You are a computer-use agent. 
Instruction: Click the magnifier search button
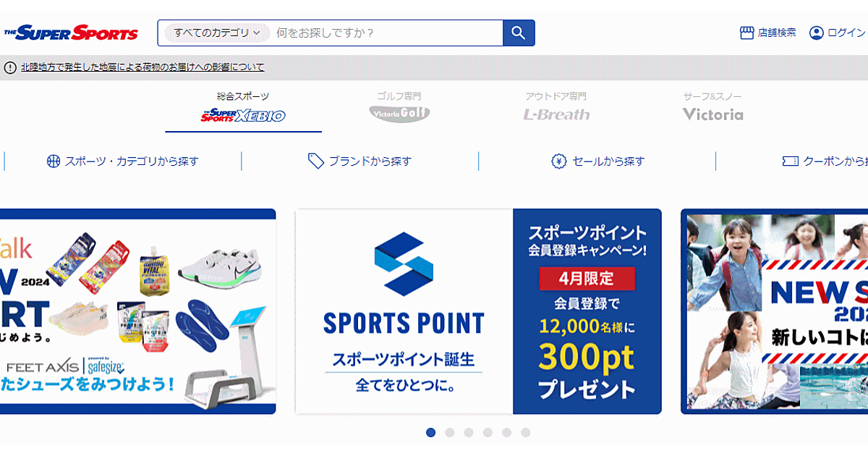pos(519,33)
